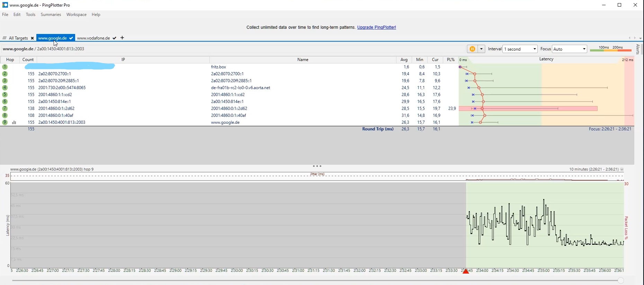Click the checkmark on www.vodafone.de tab
The height and width of the screenshot is (285, 644).
[114, 38]
